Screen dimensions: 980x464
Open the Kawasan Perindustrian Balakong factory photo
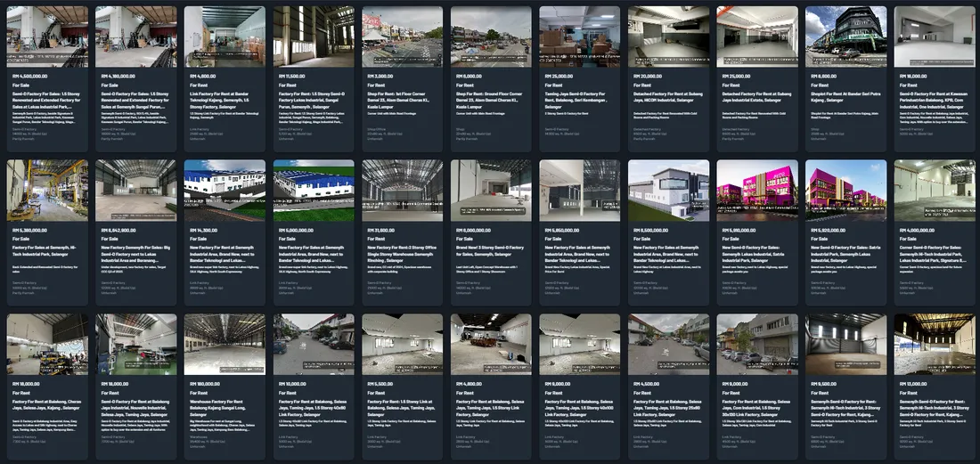[x=935, y=37]
